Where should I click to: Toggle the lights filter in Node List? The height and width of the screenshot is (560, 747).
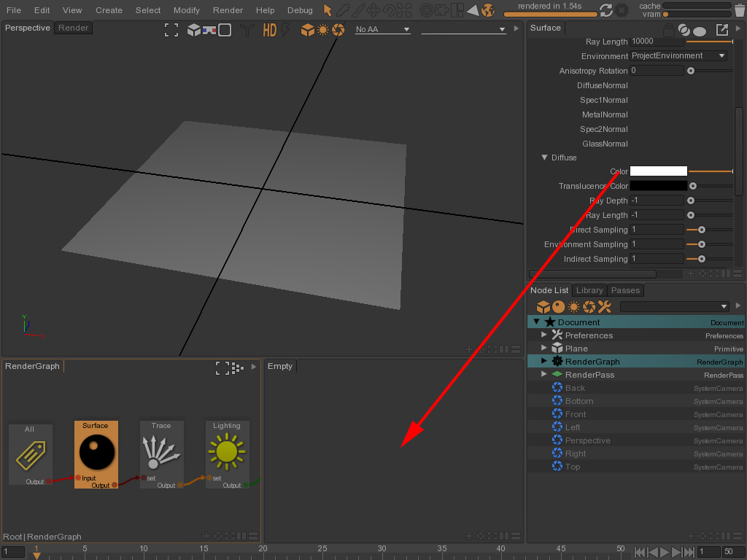click(x=574, y=307)
